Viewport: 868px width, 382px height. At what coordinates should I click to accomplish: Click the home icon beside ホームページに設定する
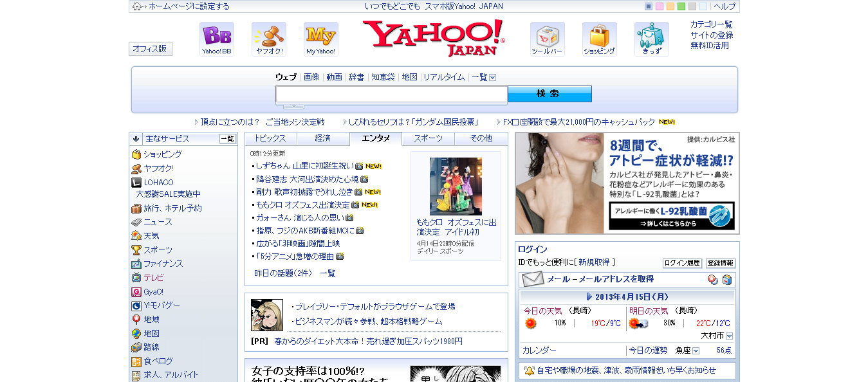[136, 6]
